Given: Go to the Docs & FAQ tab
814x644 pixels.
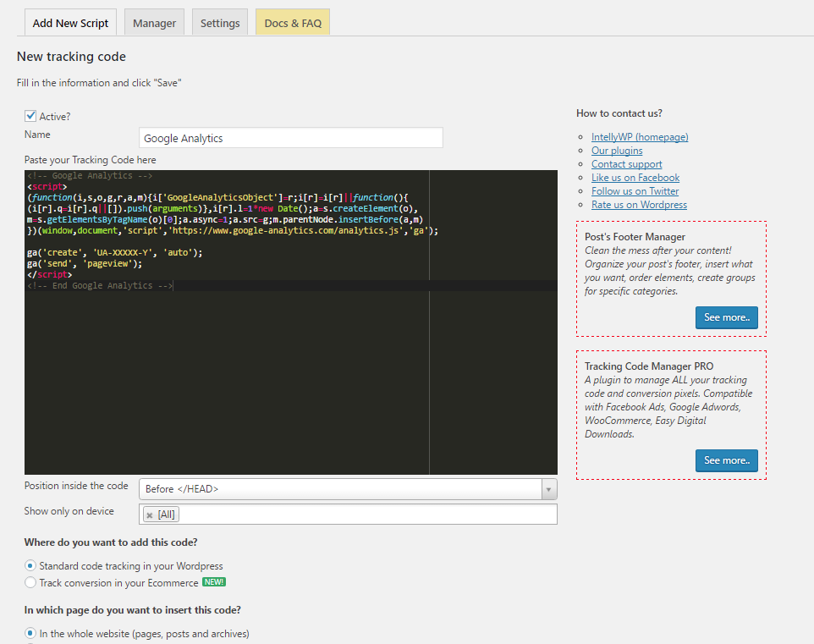Looking at the screenshot, I should click(x=293, y=23).
